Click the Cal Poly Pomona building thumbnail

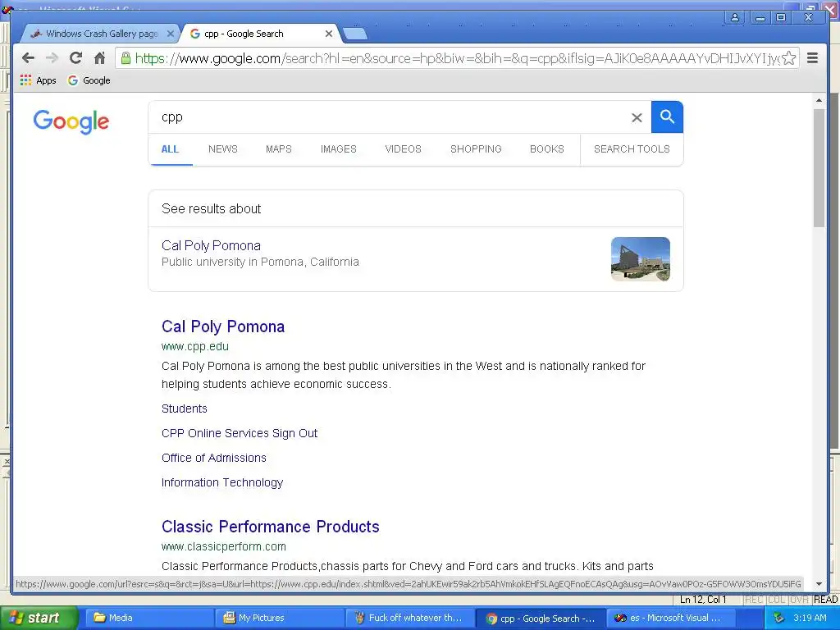(x=640, y=259)
